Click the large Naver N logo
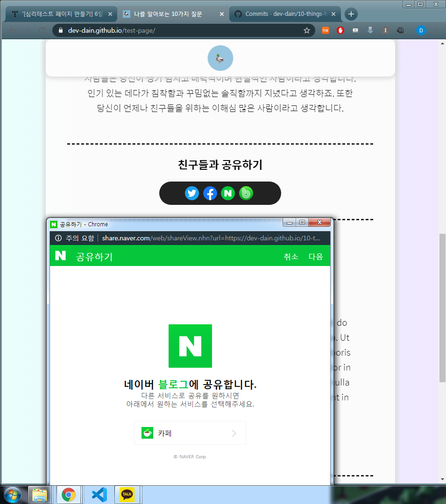 click(x=191, y=346)
